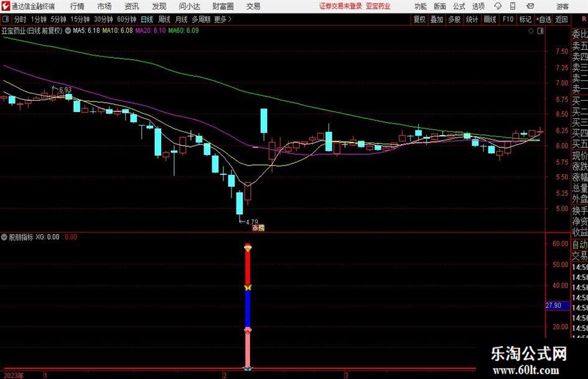The image size is (588, 379).
Task: Click the 返回 back button
Action: [561, 19]
